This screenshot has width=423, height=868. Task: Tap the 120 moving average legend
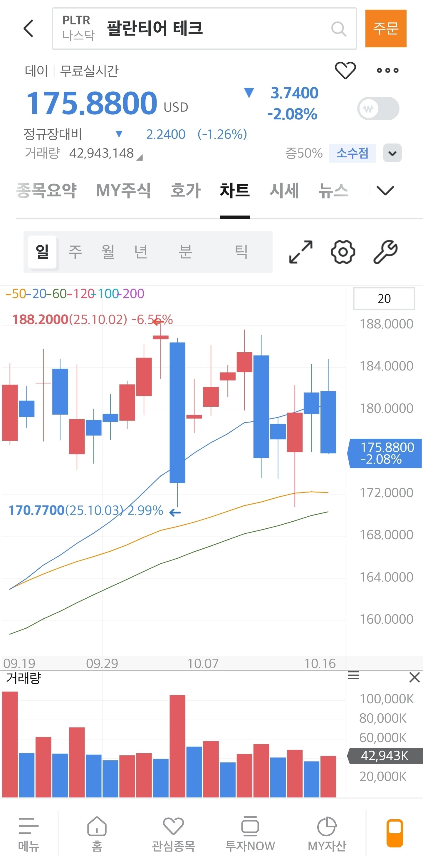81,294
